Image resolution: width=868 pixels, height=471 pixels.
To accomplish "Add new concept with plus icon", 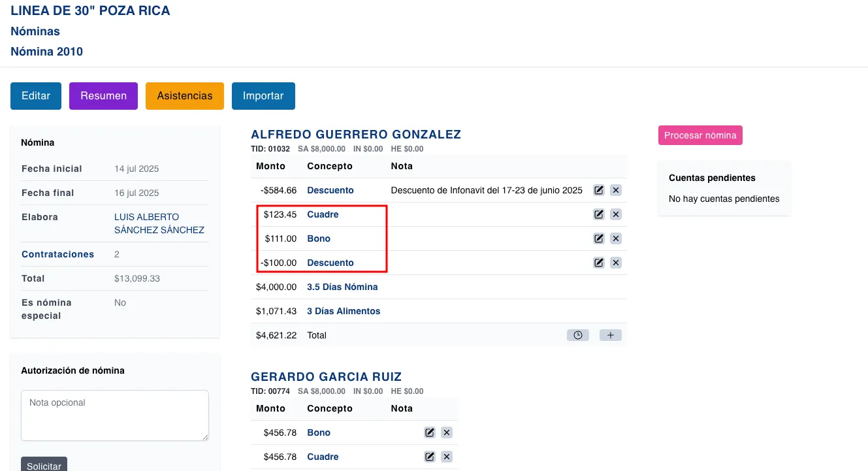I will coord(610,336).
